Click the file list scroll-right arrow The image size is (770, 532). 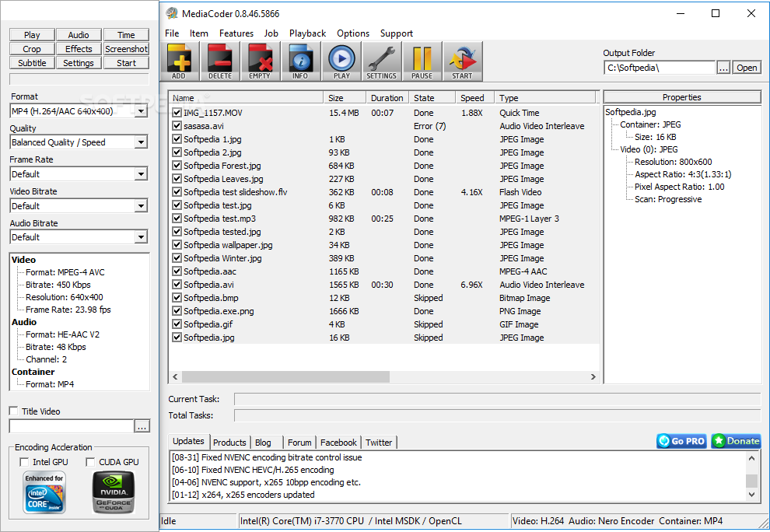593,376
